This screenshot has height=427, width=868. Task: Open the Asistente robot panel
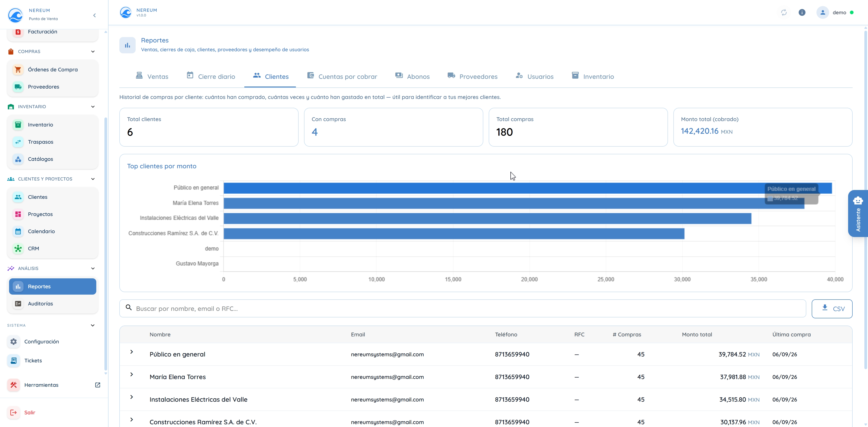[x=858, y=213]
